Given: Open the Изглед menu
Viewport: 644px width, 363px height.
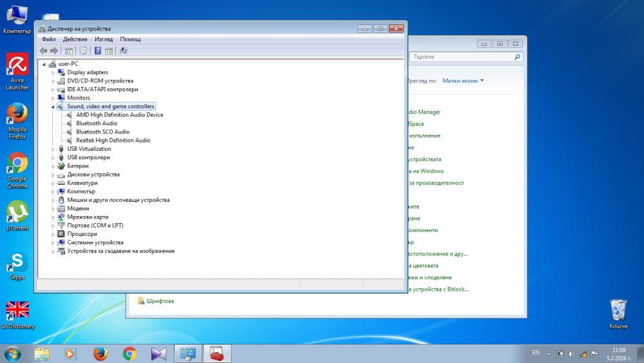Looking at the screenshot, I should coord(104,39).
